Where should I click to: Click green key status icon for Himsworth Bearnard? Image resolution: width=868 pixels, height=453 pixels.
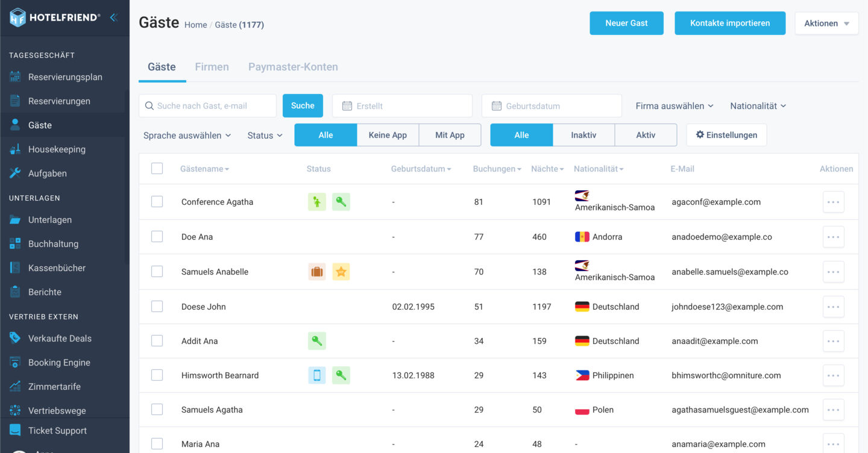click(x=341, y=375)
